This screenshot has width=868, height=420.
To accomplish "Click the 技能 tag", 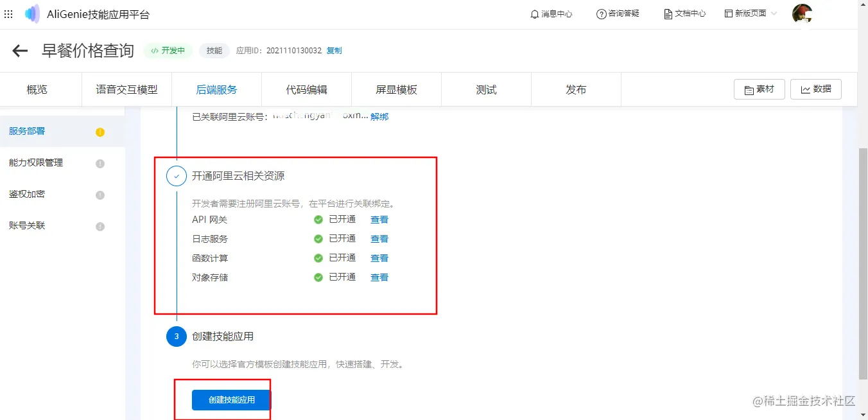I will (214, 51).
